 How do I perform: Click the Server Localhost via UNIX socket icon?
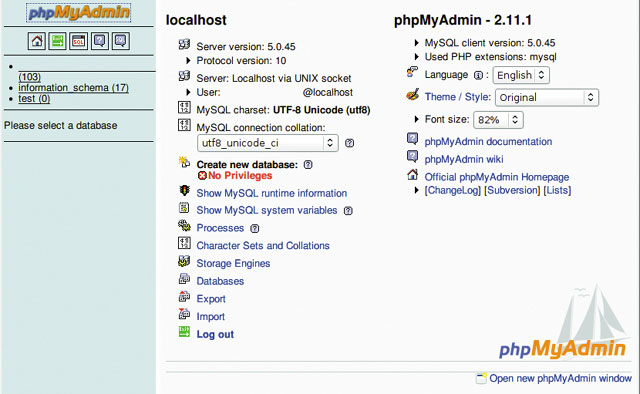[x=184, y=76]
